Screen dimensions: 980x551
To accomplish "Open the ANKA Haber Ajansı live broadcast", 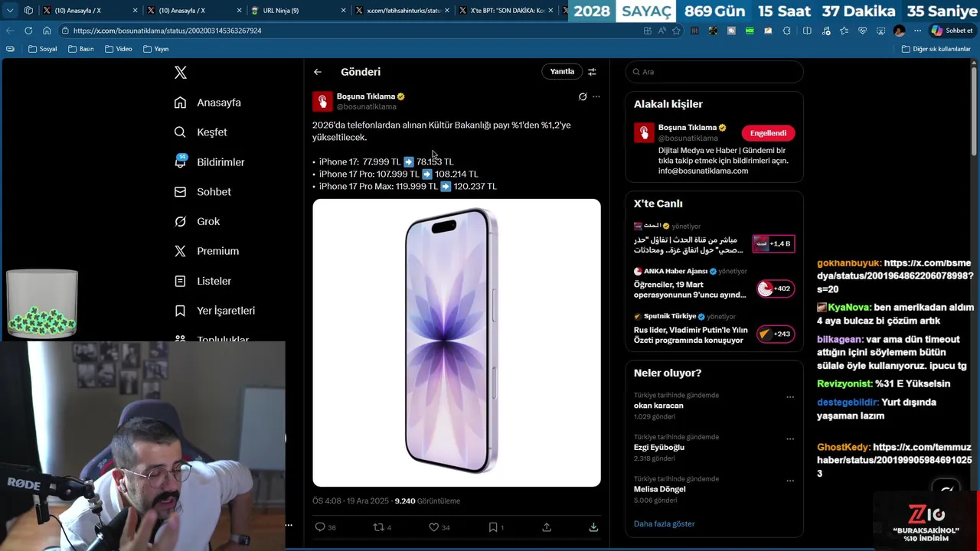I will 714,284.
